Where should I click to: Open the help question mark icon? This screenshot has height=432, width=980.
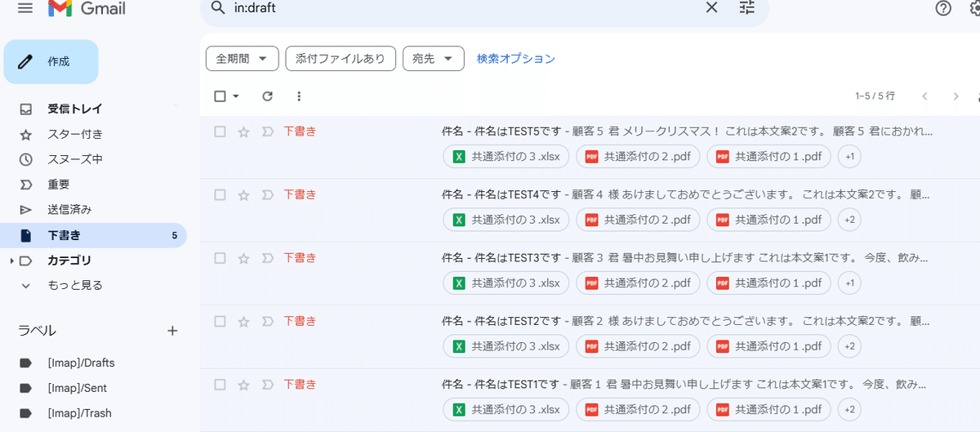[943, 8]
